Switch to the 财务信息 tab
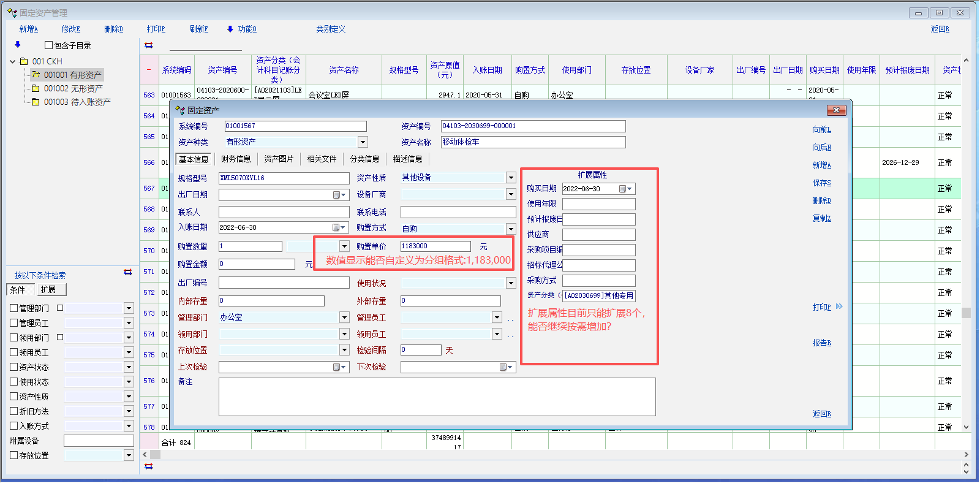The width and height of the screenshot is (980, 483). (236, 159)
